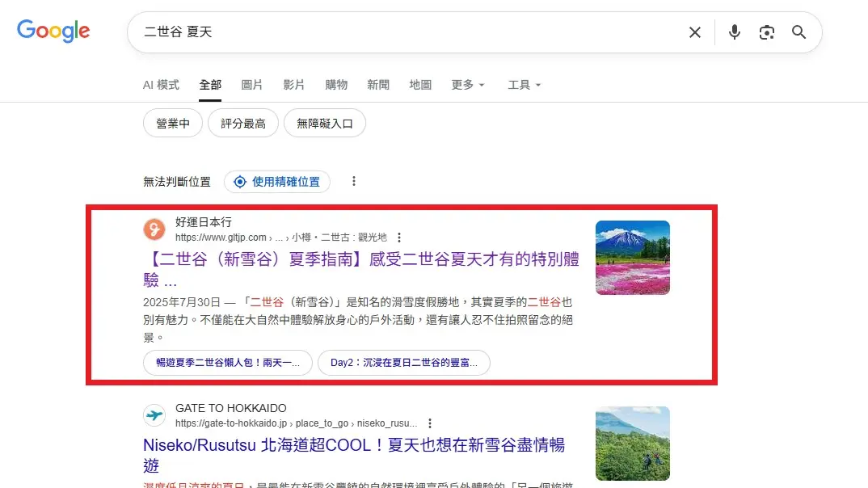Click the search magnifier icon
868x488 pixels.
(x=798, y=32)
